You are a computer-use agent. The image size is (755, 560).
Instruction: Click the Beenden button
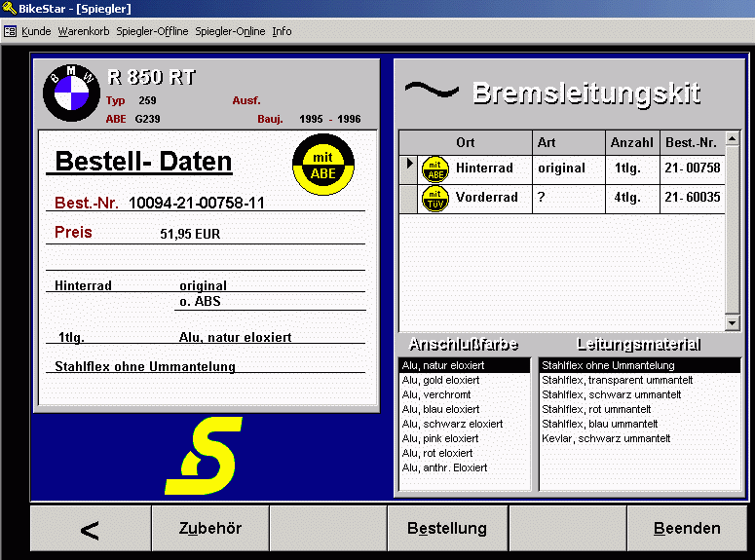tap(687, 528)
